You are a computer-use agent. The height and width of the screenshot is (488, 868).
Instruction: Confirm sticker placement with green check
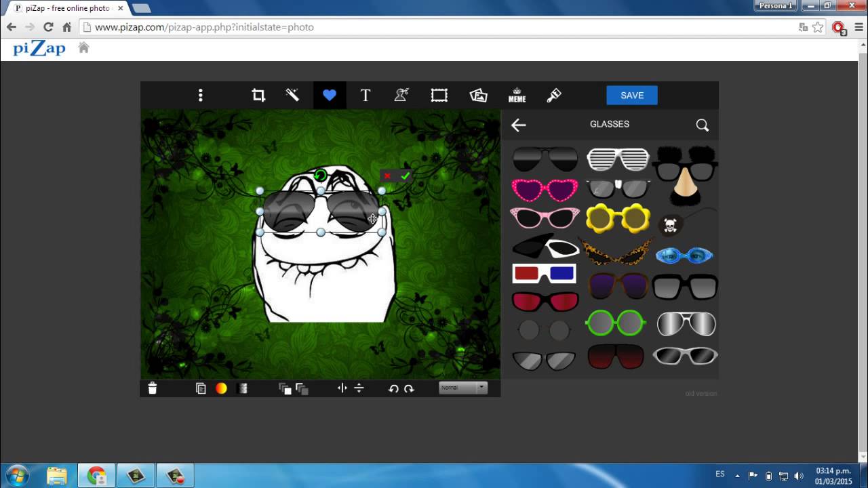[405, 176]
